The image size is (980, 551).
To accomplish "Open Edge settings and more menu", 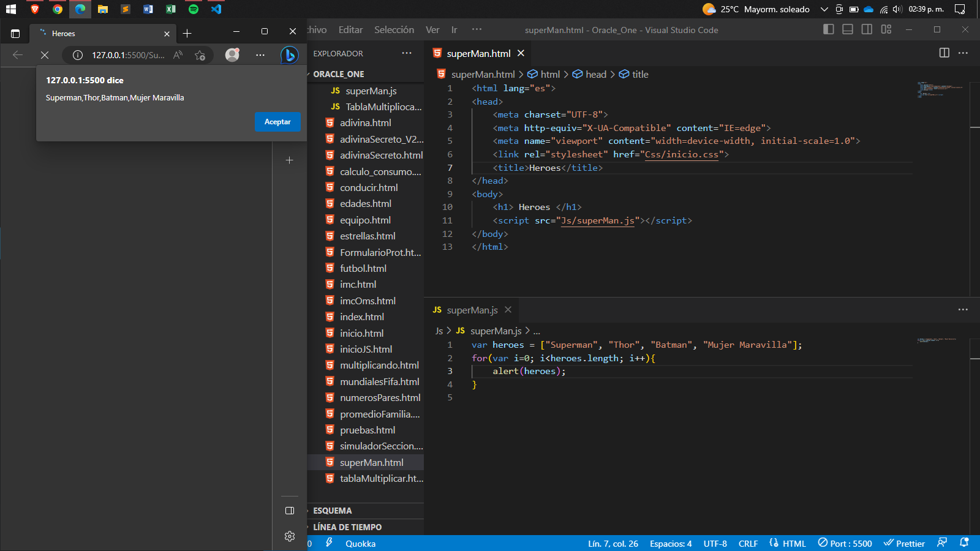I will pos(260,55).
